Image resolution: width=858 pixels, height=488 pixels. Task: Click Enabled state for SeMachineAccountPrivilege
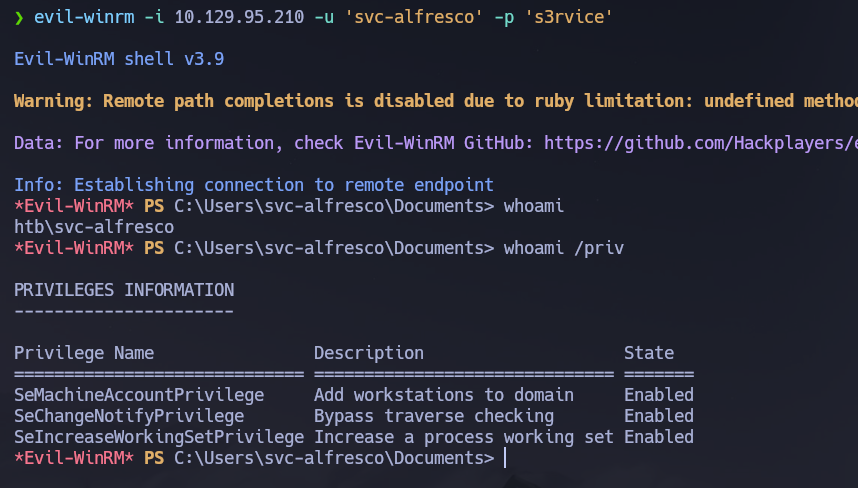[659, 395]
